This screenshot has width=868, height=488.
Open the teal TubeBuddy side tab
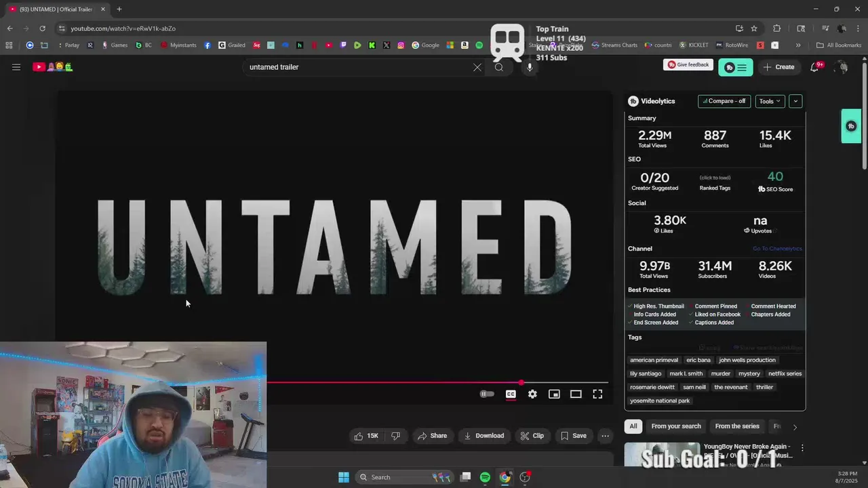coord(851,126)
